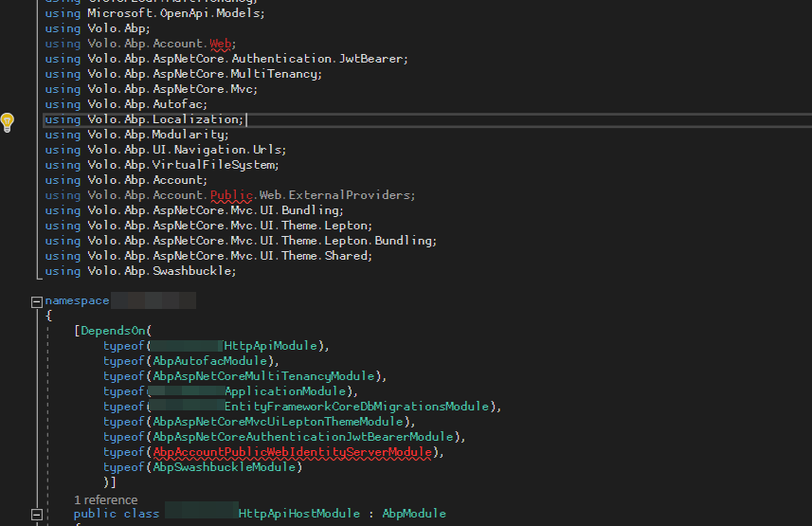Place cursor at end of Volo.Abp.Localization line
Viewport: 812px width, 526px height.
[x=245, y=119]
